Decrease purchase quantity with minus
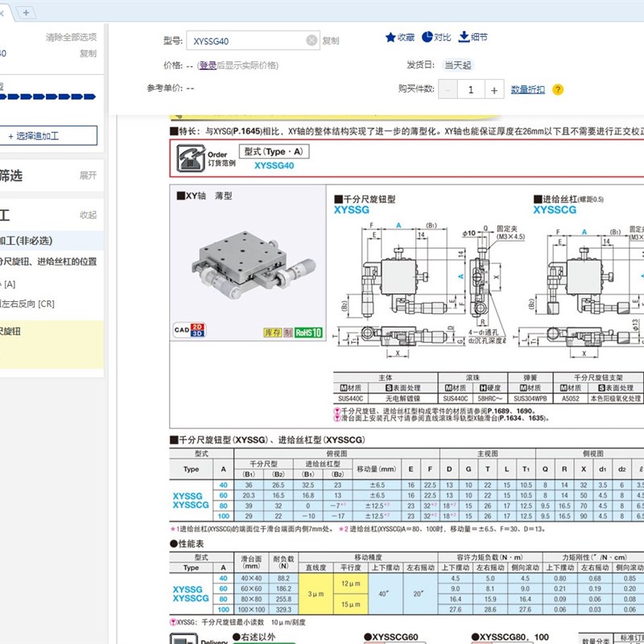Screen dimensions: 644x644 pos(448,89)
